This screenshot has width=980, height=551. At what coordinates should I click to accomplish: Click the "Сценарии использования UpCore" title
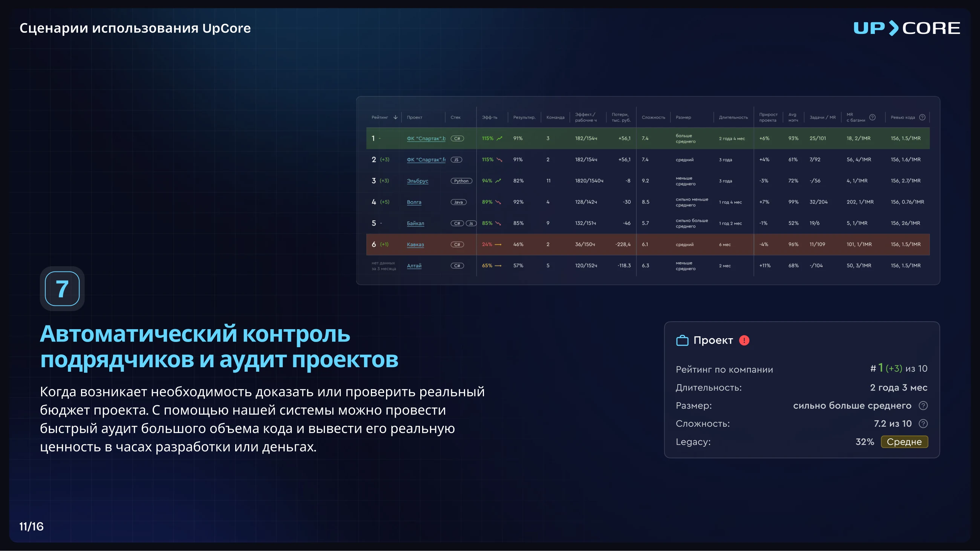135,28
